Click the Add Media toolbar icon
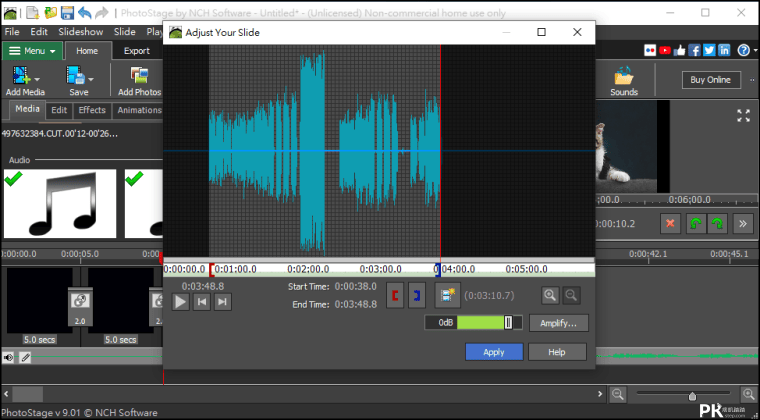Viewport: 760px width, 420px height. coord(21,76)
